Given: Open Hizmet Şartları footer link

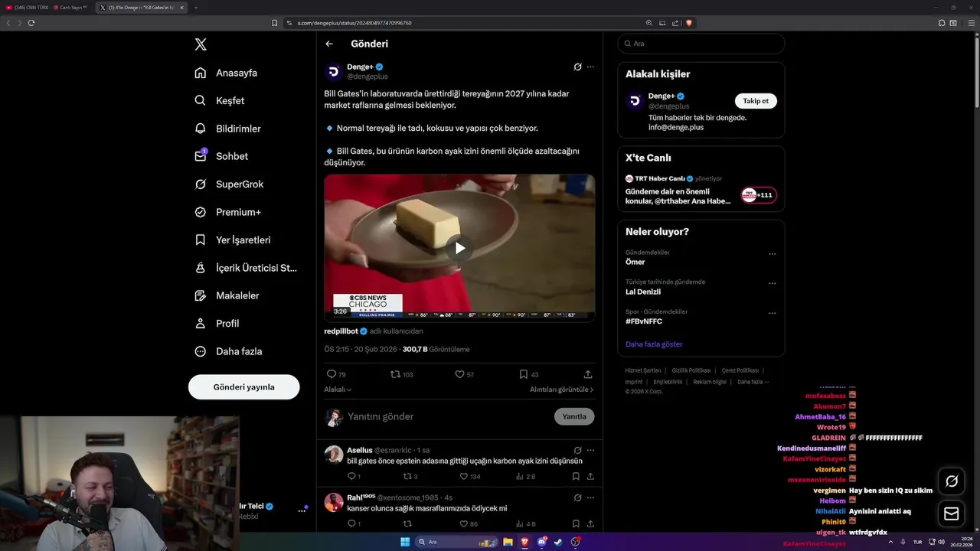Looking at the screenshot, I should point(642,370).
